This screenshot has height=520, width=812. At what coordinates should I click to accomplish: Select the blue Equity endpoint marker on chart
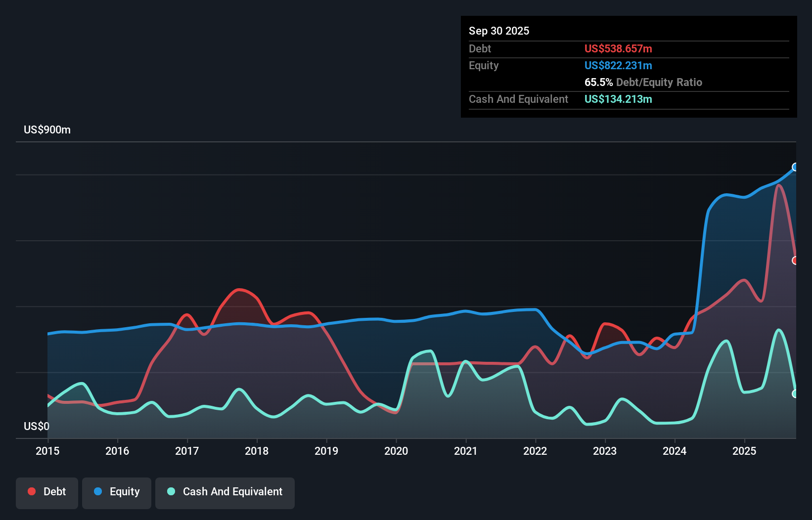coord(795,167)
